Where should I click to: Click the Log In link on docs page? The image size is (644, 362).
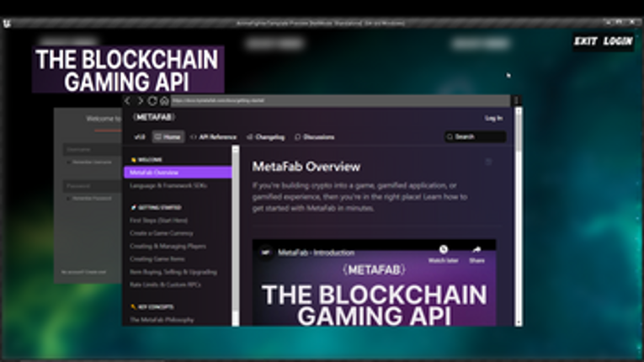pos(493,119)
